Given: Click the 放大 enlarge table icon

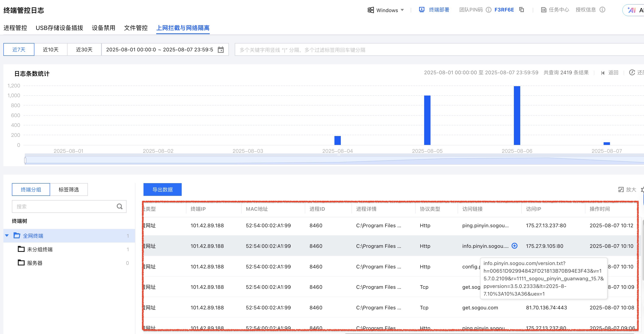Looking at the screenshot, I should 621,189.
